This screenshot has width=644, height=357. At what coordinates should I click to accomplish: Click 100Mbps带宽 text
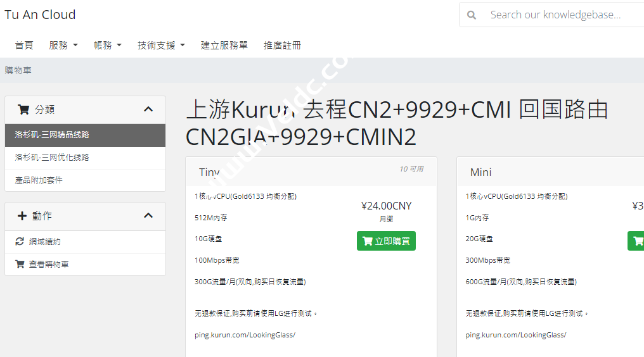pos(217,260)
